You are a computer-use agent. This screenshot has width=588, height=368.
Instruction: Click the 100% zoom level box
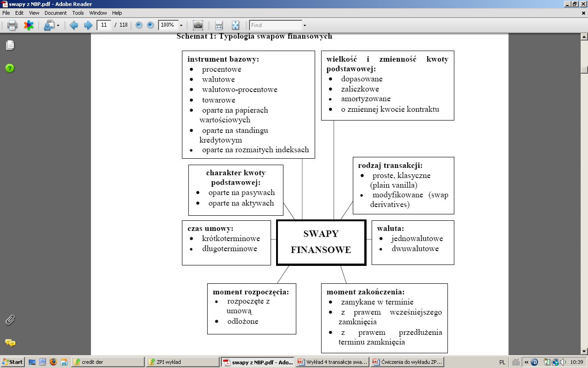point(168,25)
